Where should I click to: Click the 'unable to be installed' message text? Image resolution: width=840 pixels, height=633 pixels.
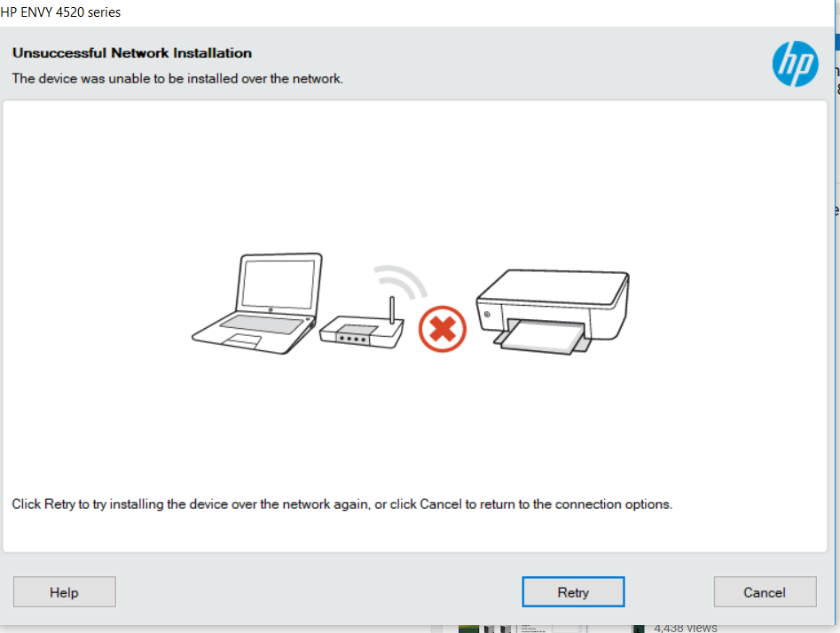click(177, 79)
